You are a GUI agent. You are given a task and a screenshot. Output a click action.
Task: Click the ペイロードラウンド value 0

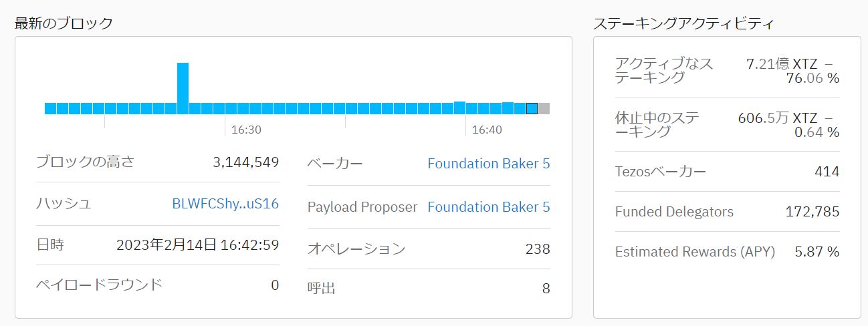(x=275, y=285)
